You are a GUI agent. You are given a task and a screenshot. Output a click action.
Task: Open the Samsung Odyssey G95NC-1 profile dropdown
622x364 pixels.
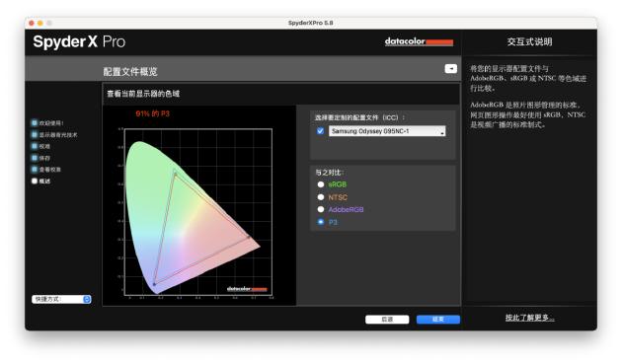pyautogui.click(x=387, y=131)
